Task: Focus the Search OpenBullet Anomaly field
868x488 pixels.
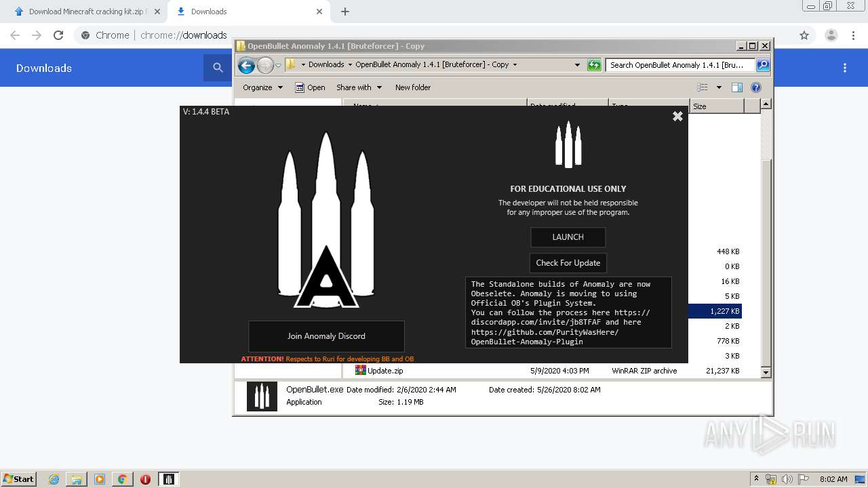Action: pos(680,65)
